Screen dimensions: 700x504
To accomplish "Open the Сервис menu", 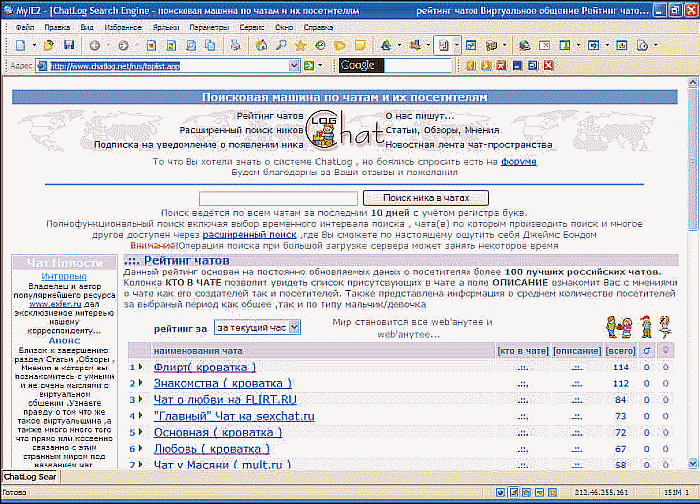I will coord(252,27).
